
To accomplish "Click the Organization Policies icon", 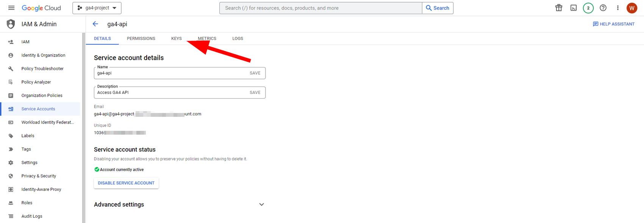I will tap(11, 96).
